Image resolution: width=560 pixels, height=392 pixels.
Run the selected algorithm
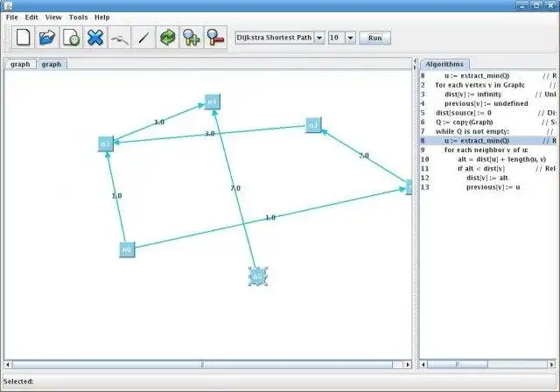pyautogui.click(x=374, y=38)
